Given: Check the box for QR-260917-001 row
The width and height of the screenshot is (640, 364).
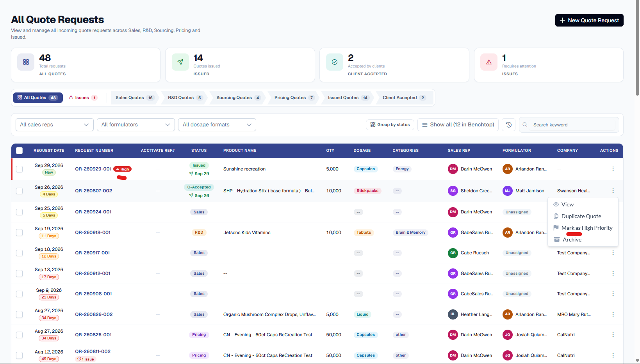Looking at the screenshot, I should point(20,253).
